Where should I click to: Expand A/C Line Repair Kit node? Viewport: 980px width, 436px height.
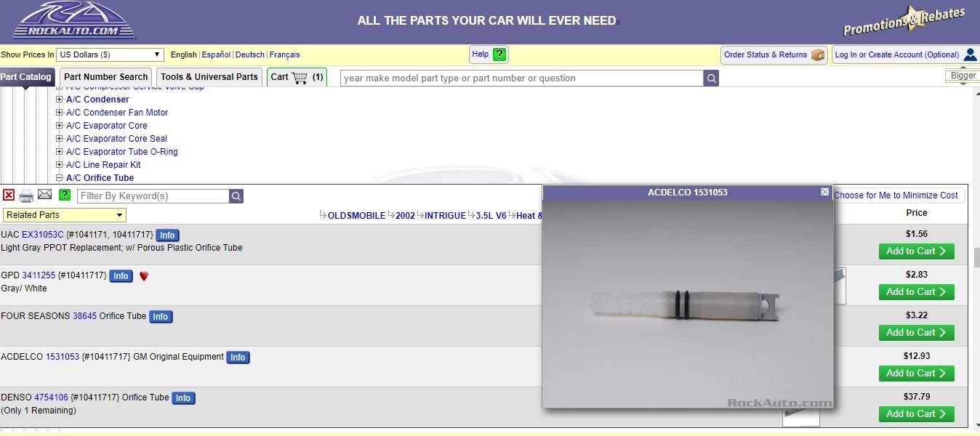tap(60, 165)
